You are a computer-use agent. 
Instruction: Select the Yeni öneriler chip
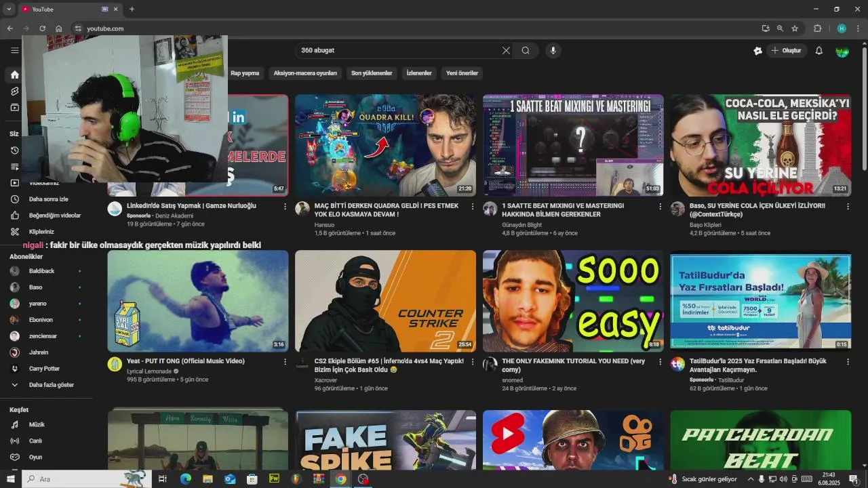(462, 73)
